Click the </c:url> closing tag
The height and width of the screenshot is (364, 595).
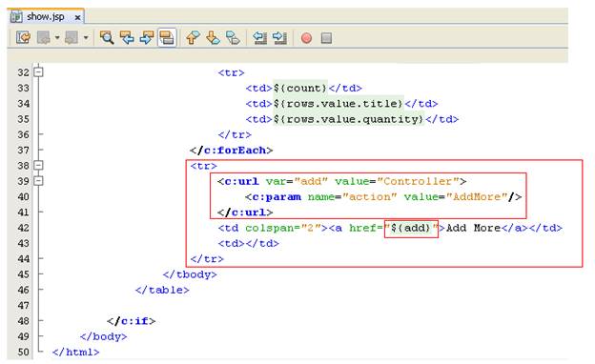[x=245, y=212]
